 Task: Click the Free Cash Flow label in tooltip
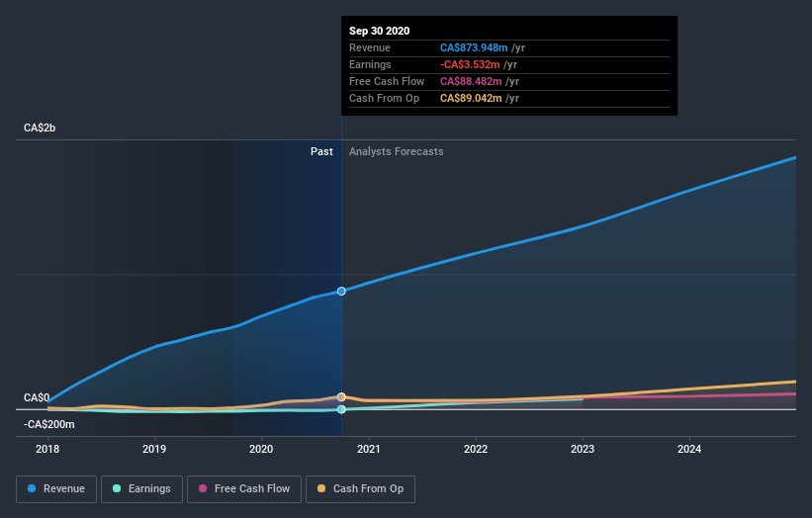pos(387,81)
